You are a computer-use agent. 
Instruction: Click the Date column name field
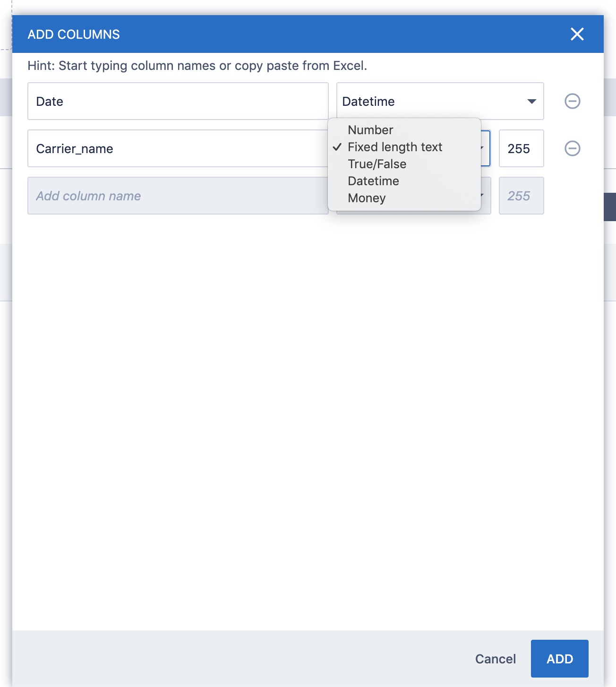pyautogui.click(x=178, y=101)
